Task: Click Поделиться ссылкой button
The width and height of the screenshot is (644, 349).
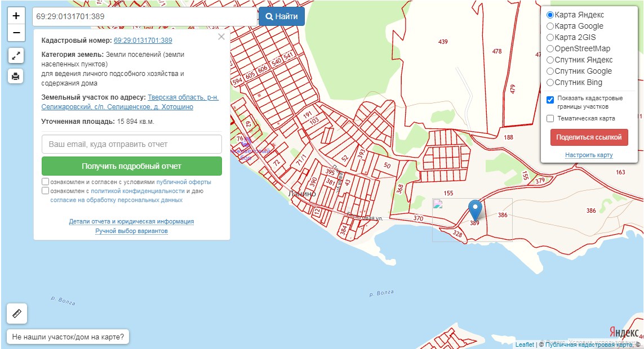Action: click(589, 137)
